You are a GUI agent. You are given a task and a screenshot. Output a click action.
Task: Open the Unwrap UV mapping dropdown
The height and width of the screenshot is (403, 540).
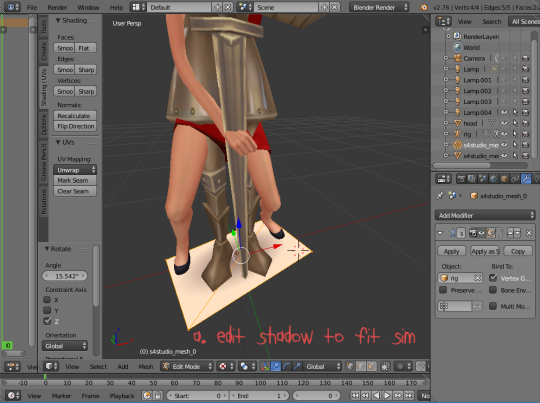coord(75,170)
